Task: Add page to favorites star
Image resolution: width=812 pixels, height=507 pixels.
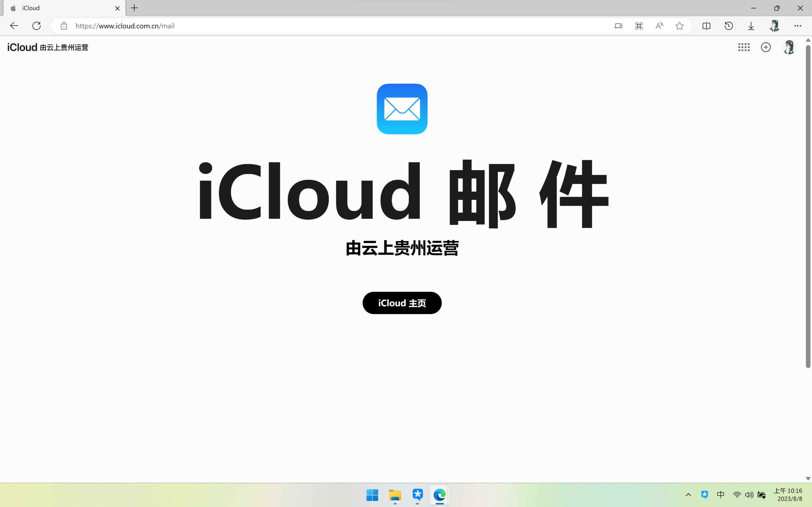Action: point(680,26)
